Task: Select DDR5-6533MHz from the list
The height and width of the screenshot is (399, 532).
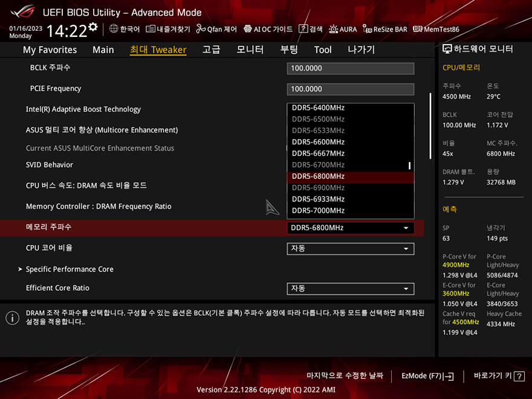Action: [351, 131]
